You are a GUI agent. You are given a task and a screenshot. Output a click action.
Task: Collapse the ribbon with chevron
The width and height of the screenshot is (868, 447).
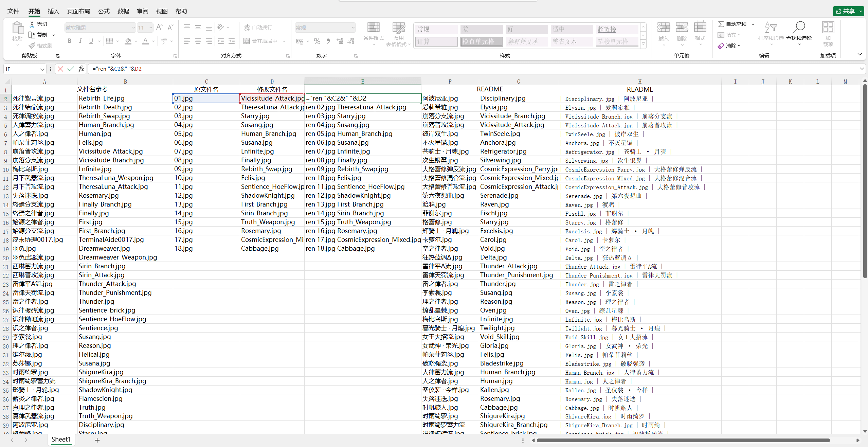click(860, 54)
